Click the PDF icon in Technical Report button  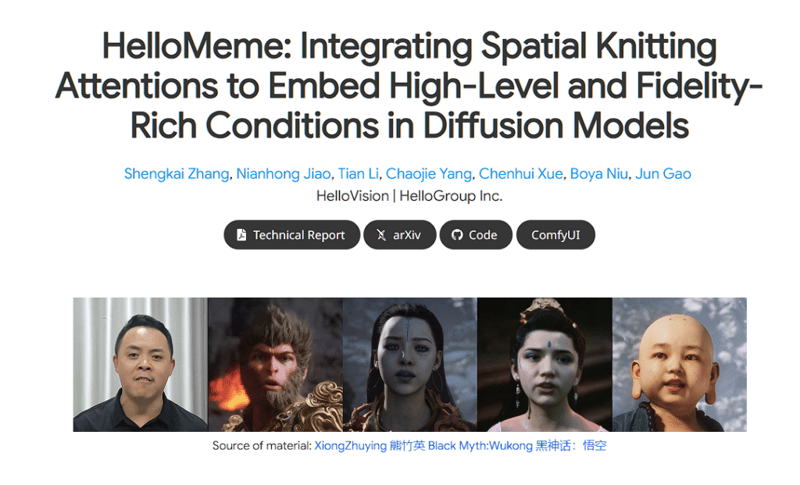coord(241,235)
